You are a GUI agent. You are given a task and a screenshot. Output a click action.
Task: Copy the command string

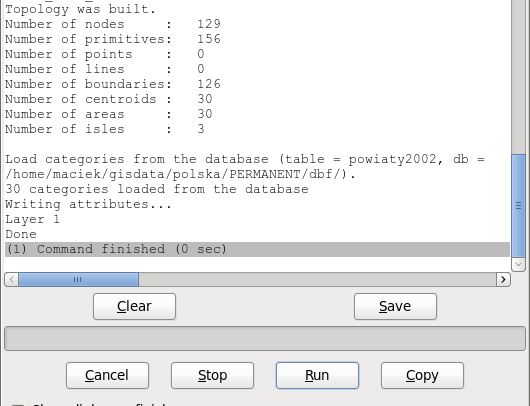[422, 375]
